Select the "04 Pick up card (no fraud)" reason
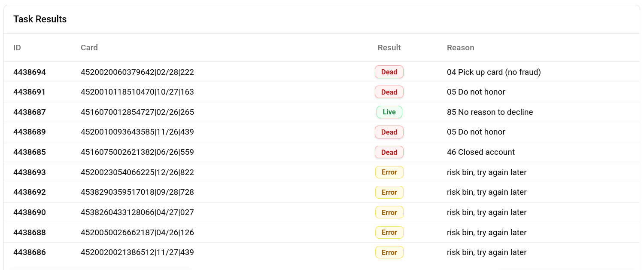The image size is (644, 270). tap(494, 72)
